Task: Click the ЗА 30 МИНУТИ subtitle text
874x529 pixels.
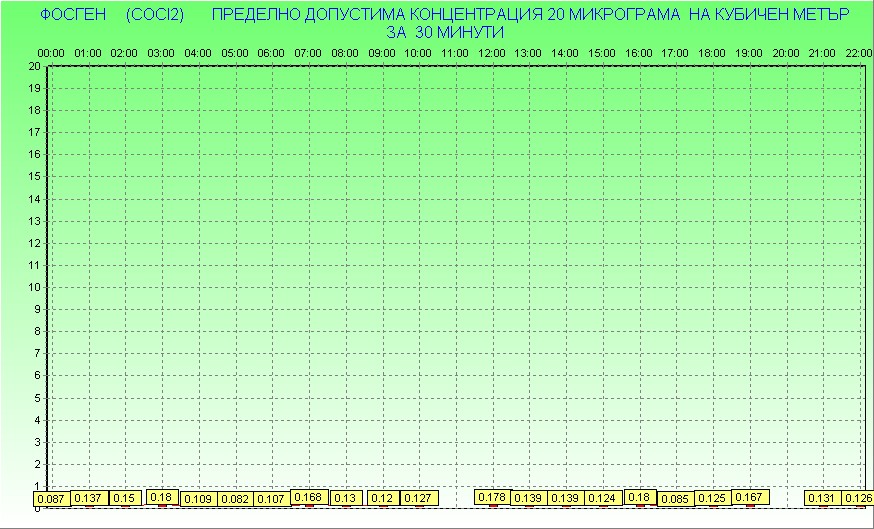Action: pyautogui.click(x=444, y=32)
